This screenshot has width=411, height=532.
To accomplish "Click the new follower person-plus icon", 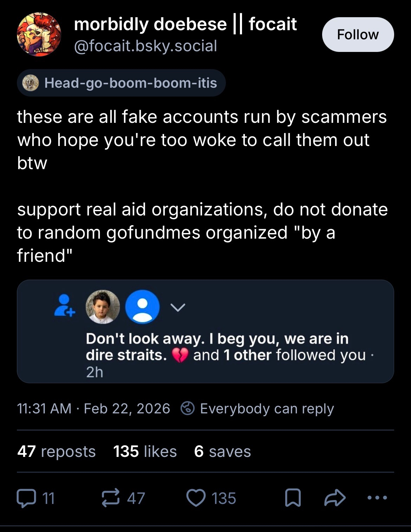I will (x=65, y=306).
